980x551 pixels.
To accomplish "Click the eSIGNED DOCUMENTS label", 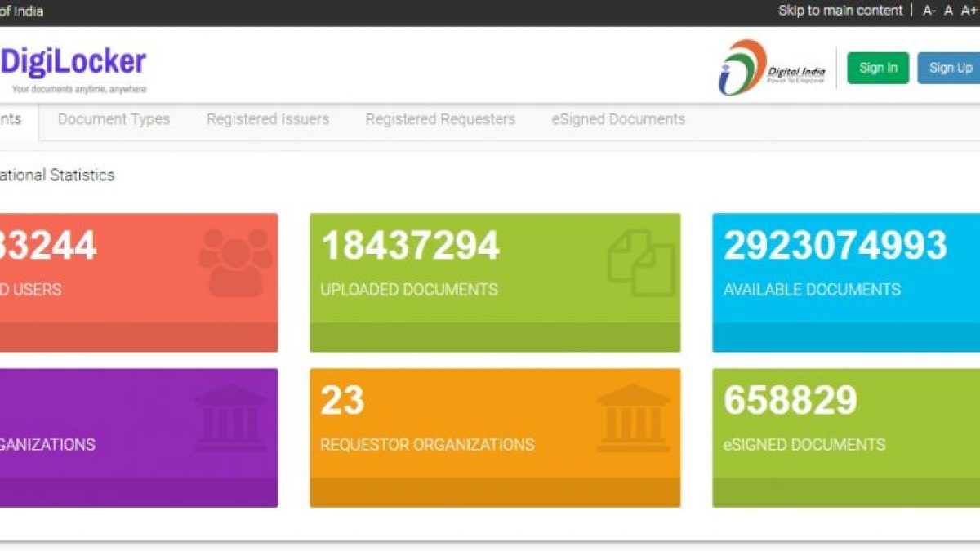I will [x=804, y=445].
